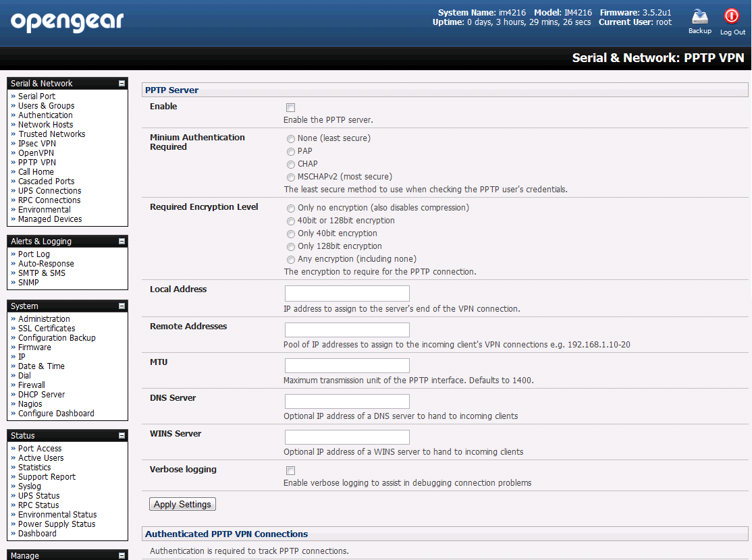The width and height of the screenshot is (752, 560).
Task: Open the OpenVPN menu item
Action: [36, 153]
